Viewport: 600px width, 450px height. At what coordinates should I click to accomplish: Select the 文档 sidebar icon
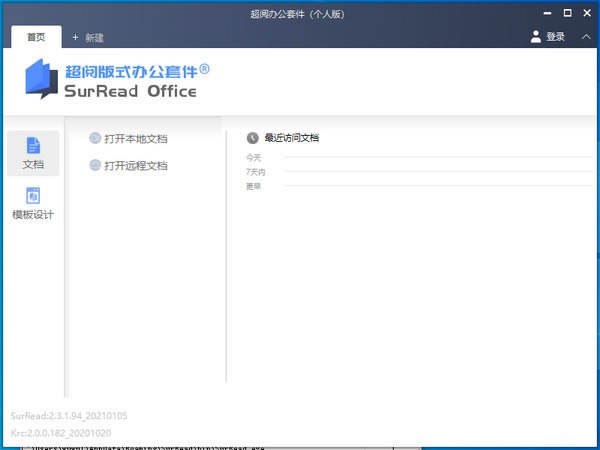click(33, 153)
